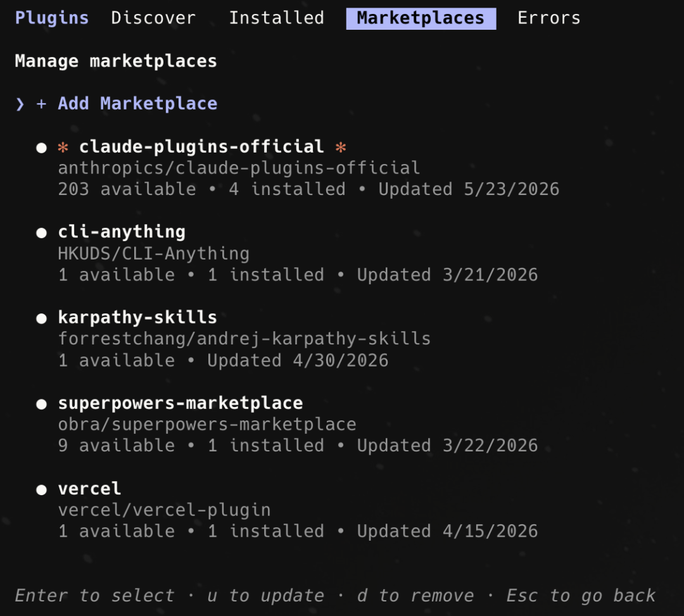Switch to the Discover tab
The image size is (684, 616).
[x=153, y=18]
